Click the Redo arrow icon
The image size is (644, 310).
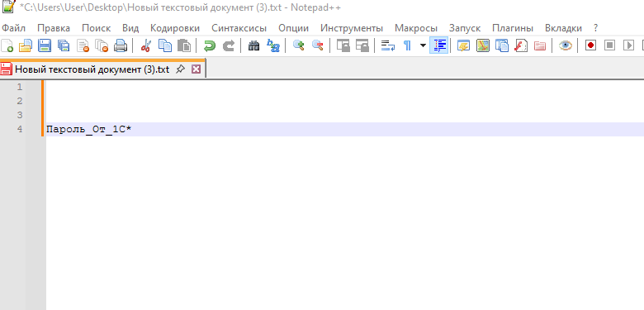coord(229,45)
